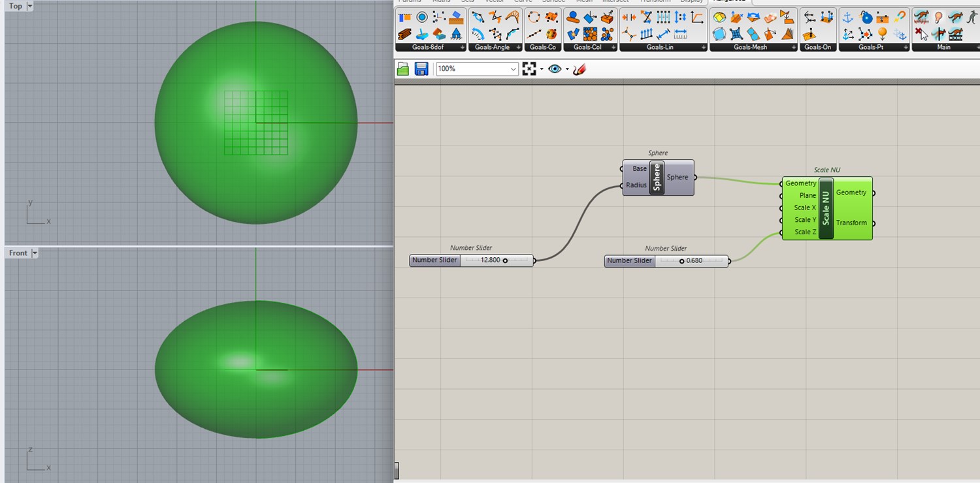Toggle preview with the eye icon
Viewport: 980px width, 483px height.
555,69
